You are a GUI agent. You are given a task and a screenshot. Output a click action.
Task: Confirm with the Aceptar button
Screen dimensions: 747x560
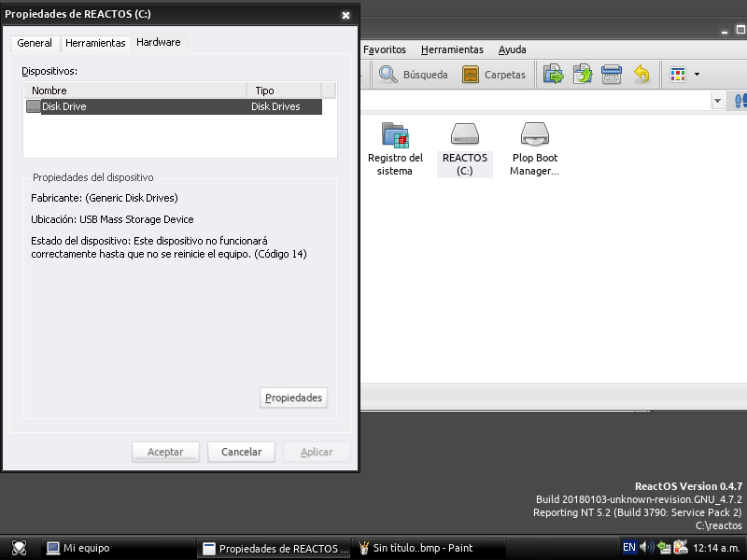point(165,452)
